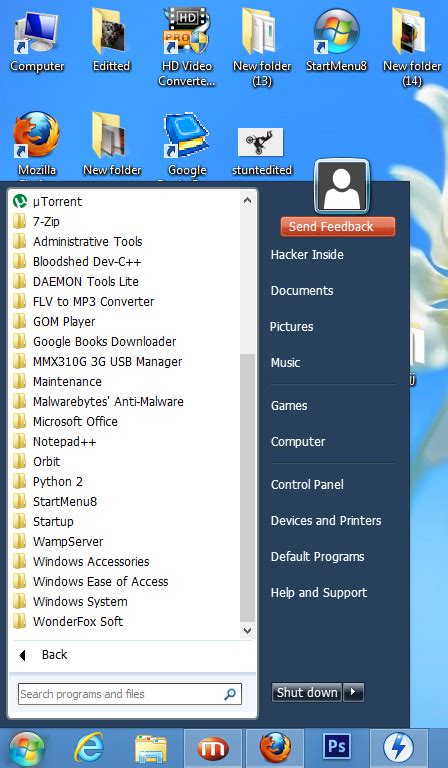Open File Explorer from the taskbar
Viewport: 448px width, 768px height.
click(x=151, y=749)
